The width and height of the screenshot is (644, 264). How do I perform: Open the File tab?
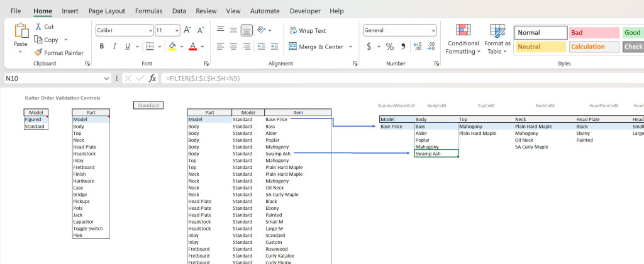click(x=16, y=11)
